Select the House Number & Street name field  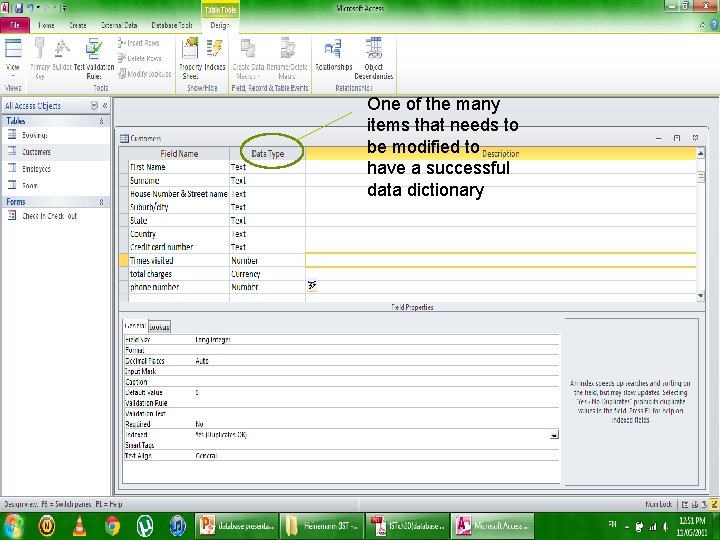179,194
